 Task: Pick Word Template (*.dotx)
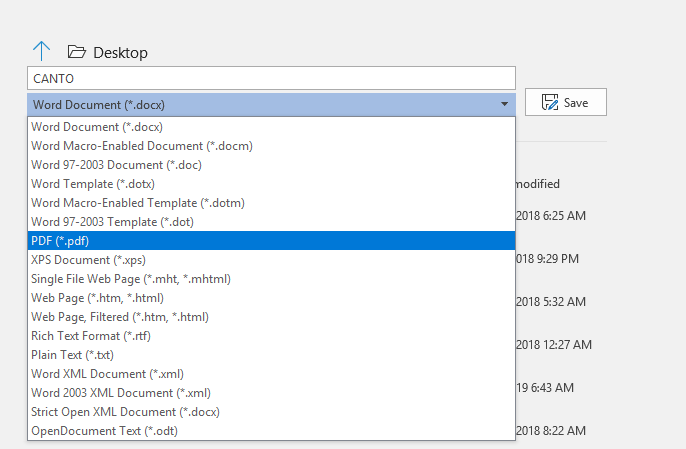pos(271,184)
